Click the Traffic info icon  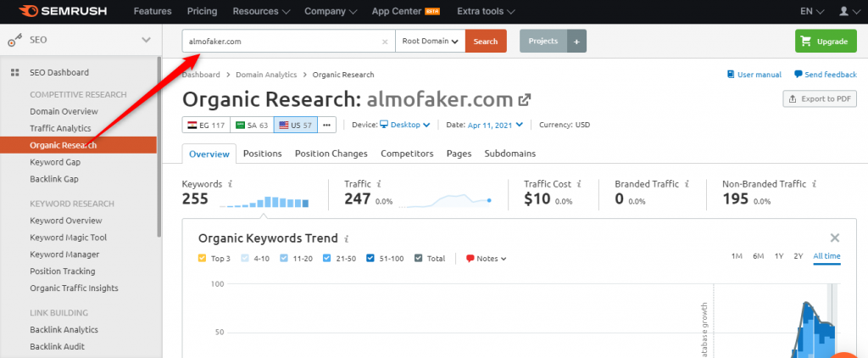pos(379,184)
